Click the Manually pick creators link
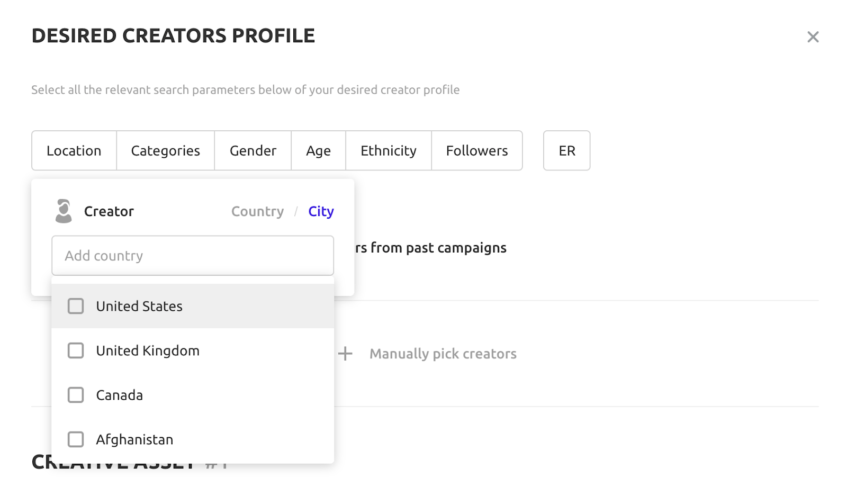 (443, 354)
